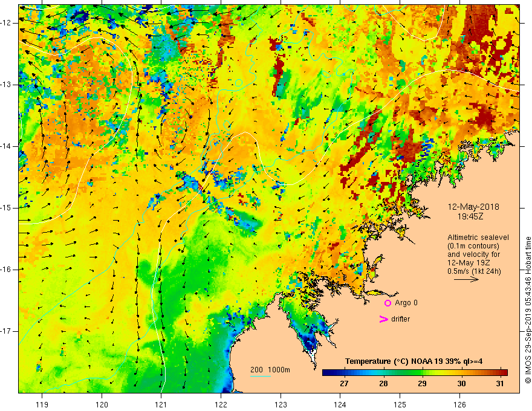Click the latitude axis label -16

tap(7, 270)
